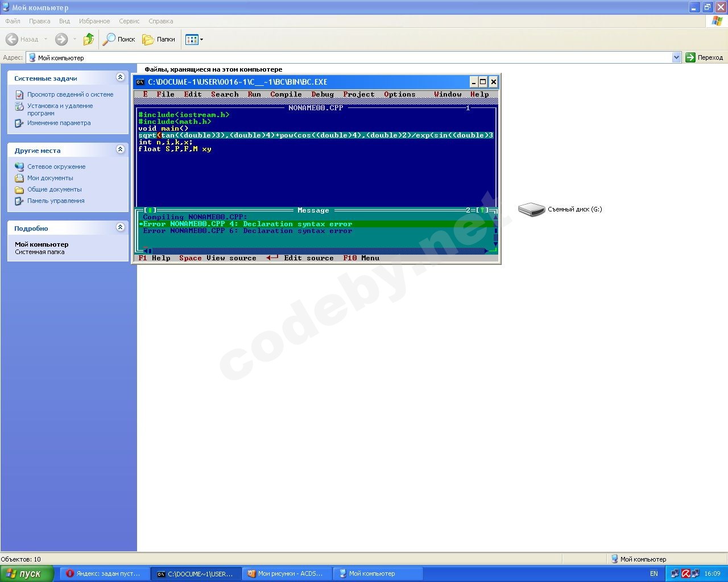Open the Edit menu in Borland C++
The image size is (728, 582).
[193, 94]
